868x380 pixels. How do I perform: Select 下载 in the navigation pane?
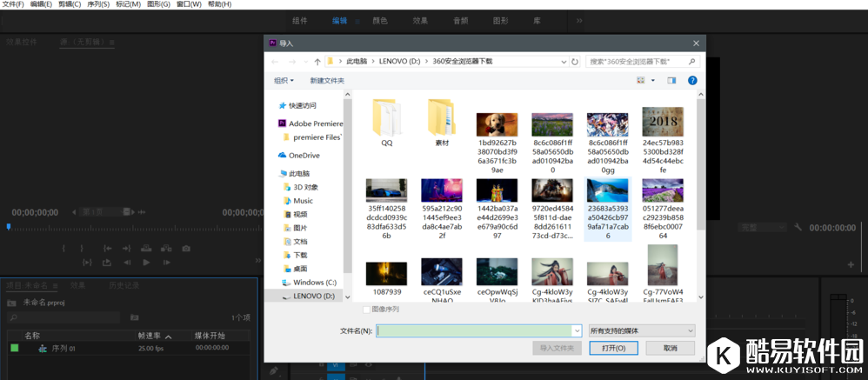[x=295, y=255]
